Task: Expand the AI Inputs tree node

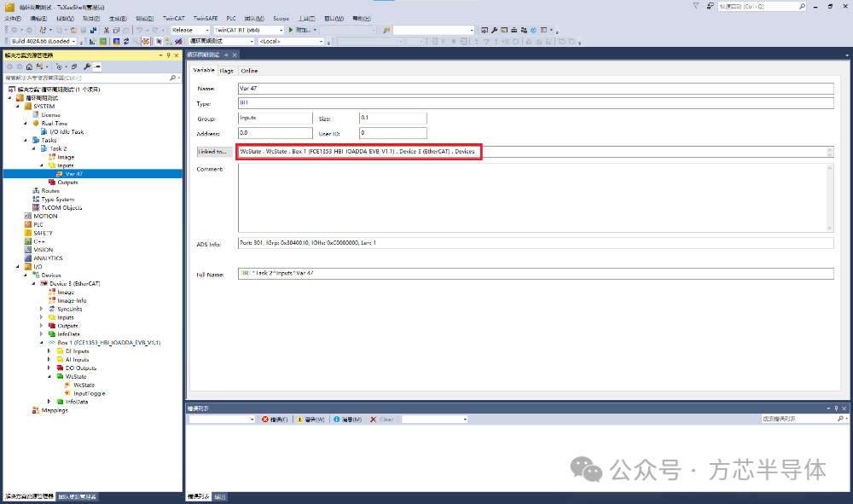Action: coord(49,359)
